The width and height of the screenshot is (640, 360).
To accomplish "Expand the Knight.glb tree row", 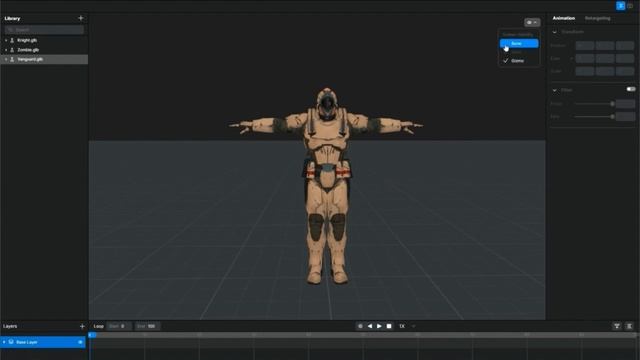I will [6, 40].
